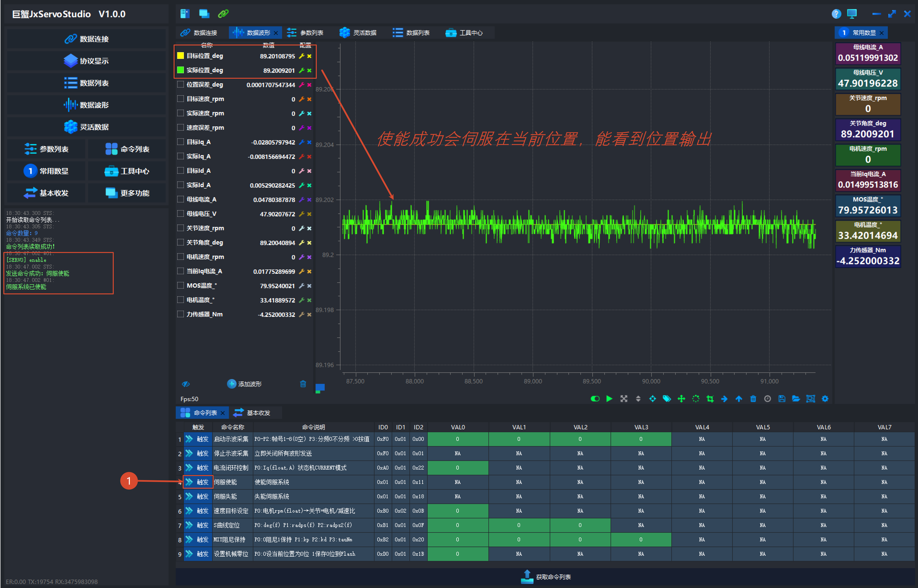Click 添加波形 button

244,384
